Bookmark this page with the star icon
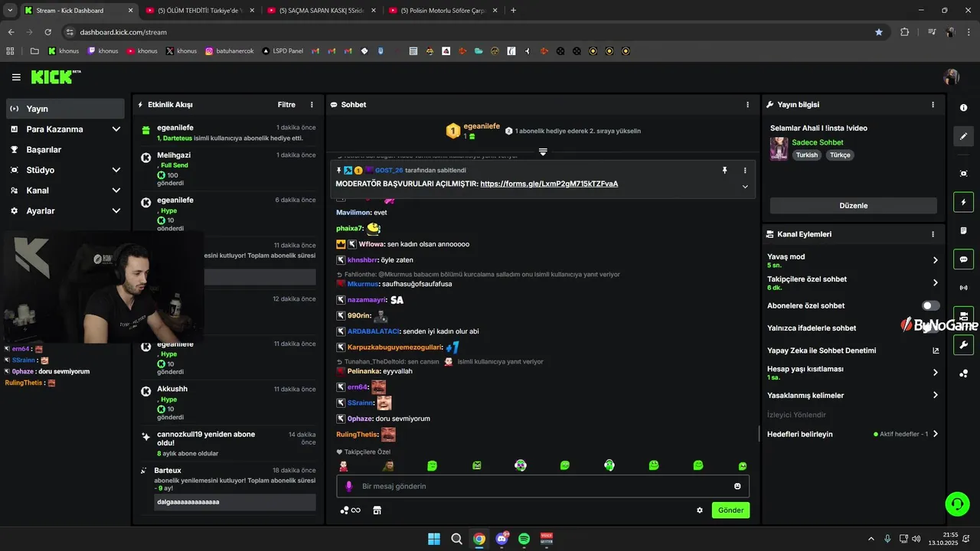980x551 pixels. click(x=878, y=32)
